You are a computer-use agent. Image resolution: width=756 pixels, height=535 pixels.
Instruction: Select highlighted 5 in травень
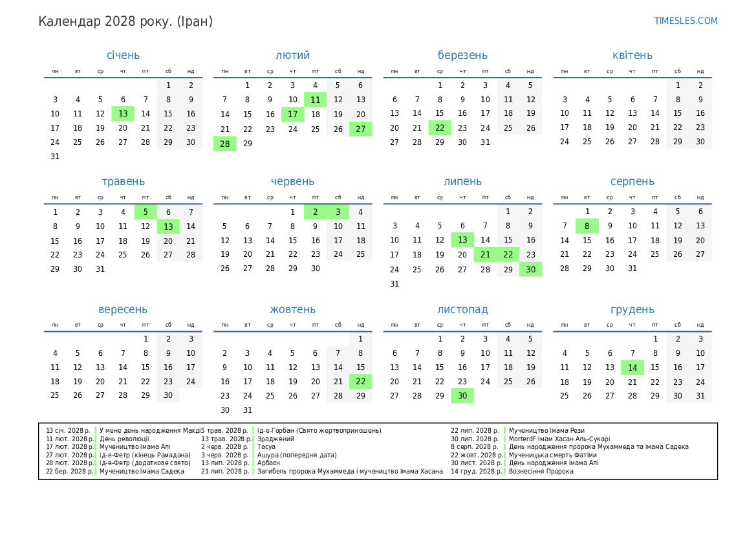pos(146,212)
